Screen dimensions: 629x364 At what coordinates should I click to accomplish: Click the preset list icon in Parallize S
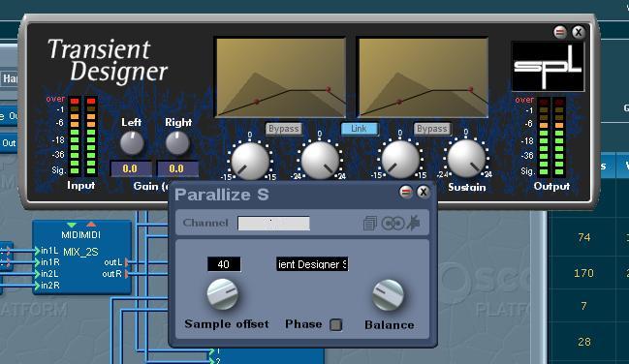click(x=369, y=224)
